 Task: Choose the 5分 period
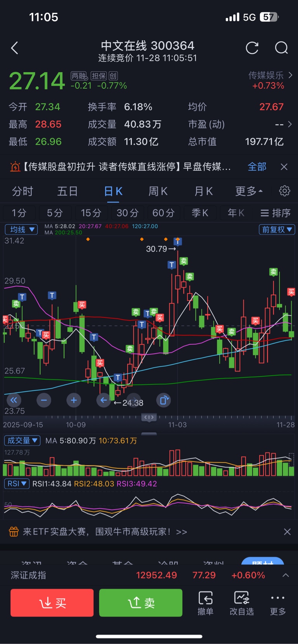coord(55,213)
